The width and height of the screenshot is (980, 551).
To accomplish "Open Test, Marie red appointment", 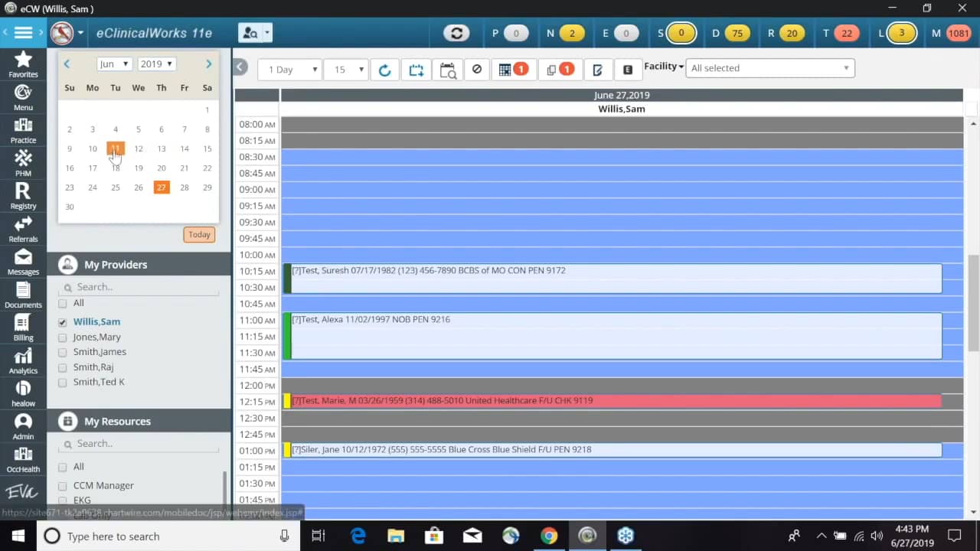I will point(612,401).
